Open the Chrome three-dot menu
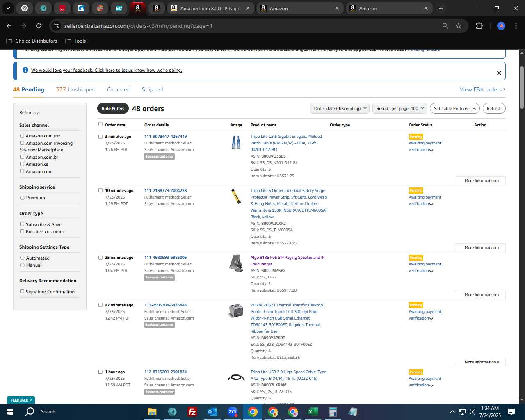This screenshot has height=420, width=525. tap(515, 26)
